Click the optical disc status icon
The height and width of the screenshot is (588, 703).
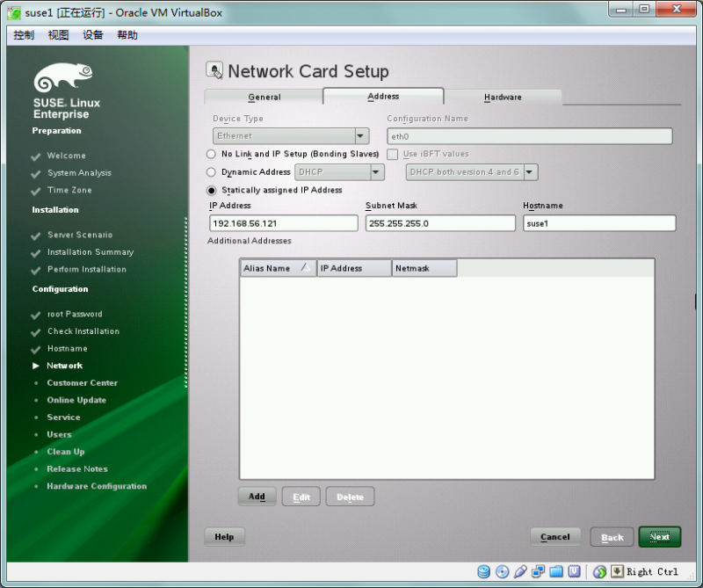pyautogui.click(x=502, y=572)
